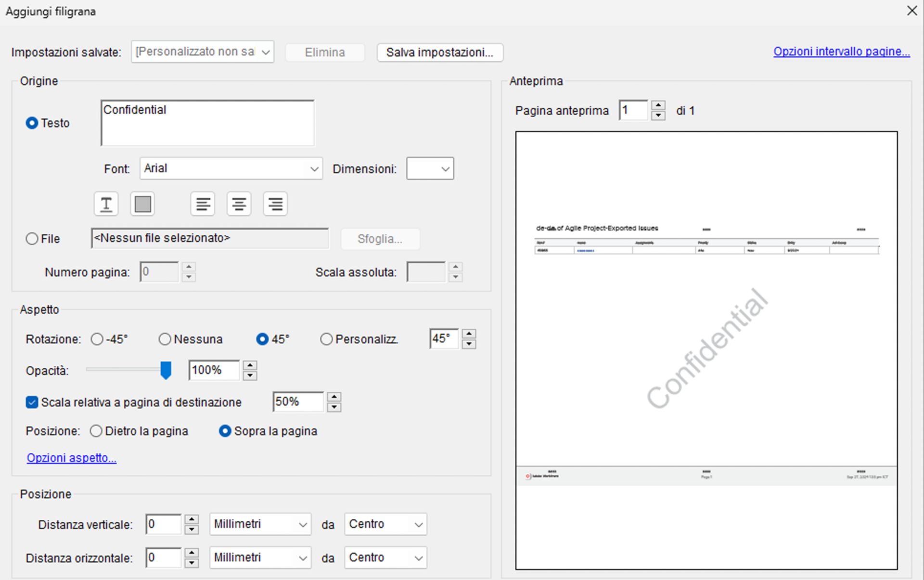The image size is (924, 580).
Task: Increase custom rotation angle arrow
Action: pyautogui.click(x=469, y=334)
